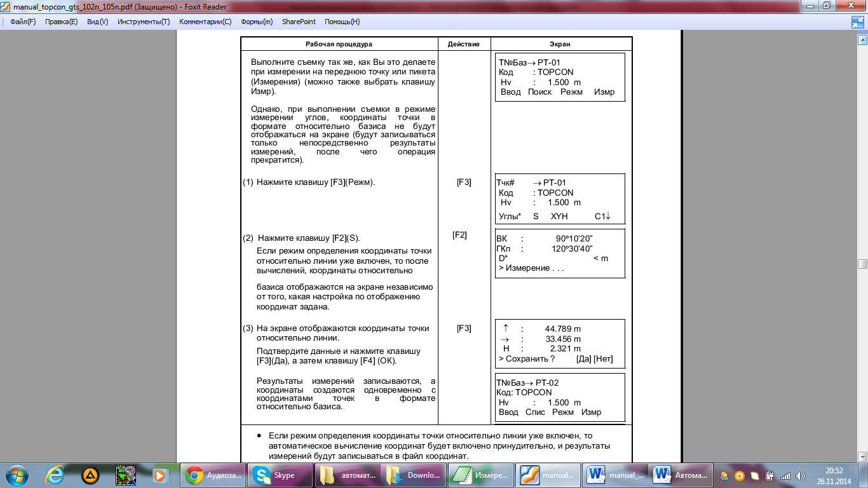
Task: Click the blue exit-fullscreen arrows icon
Action: click(858, 22)
